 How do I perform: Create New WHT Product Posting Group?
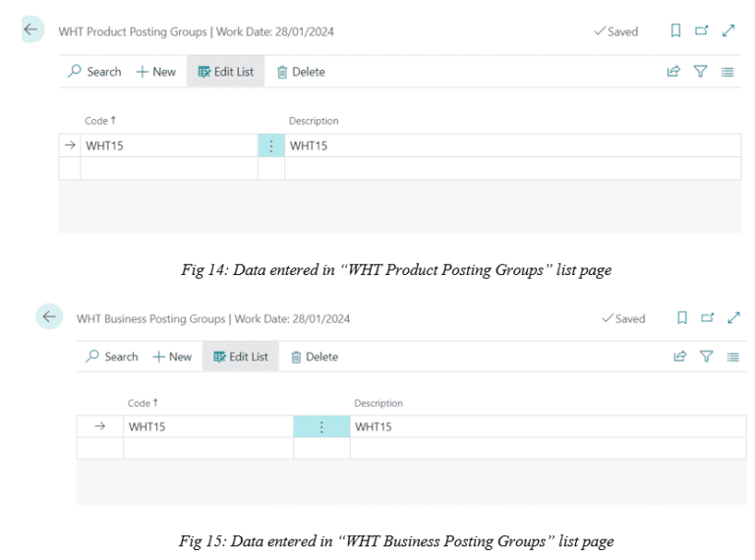pos(156,72)
